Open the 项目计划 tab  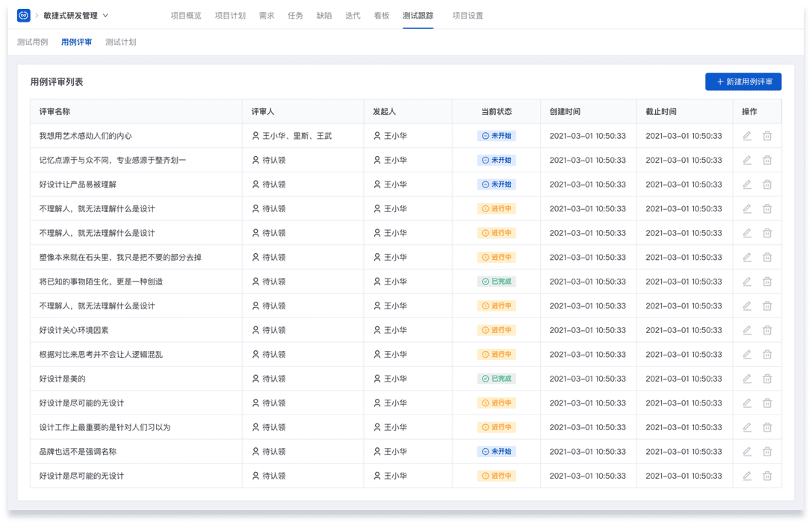click(x=230, y=16)
